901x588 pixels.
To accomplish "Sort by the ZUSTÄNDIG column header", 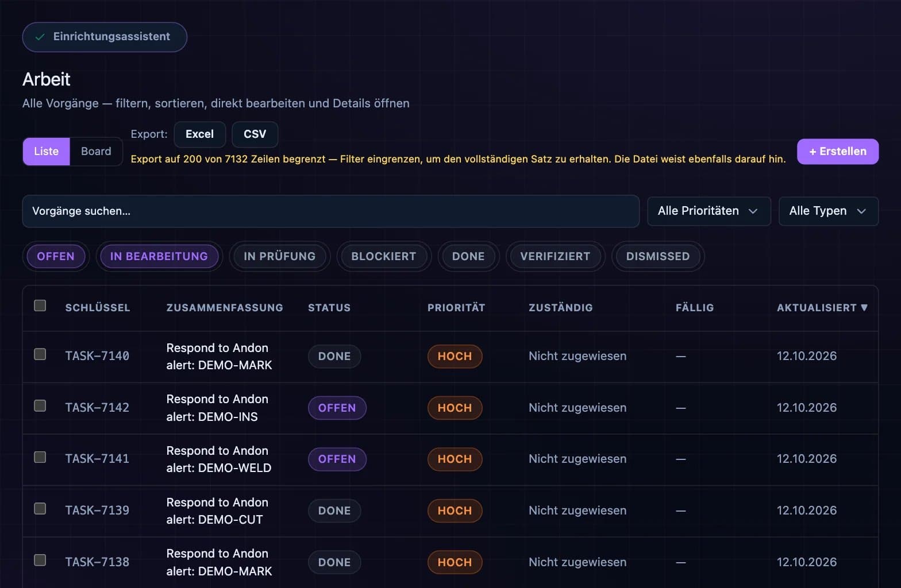I will [x=560, y=308].
